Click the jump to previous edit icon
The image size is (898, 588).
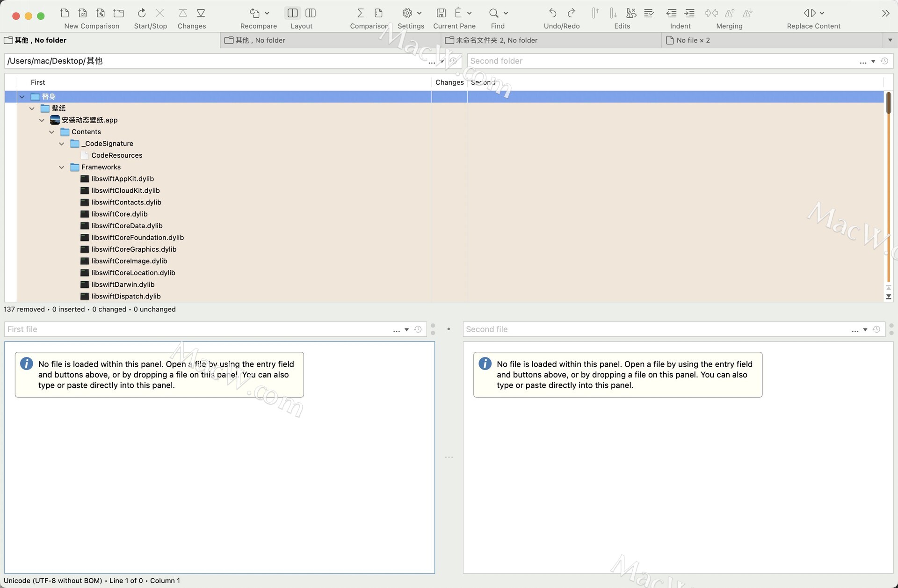pos(595,13)
